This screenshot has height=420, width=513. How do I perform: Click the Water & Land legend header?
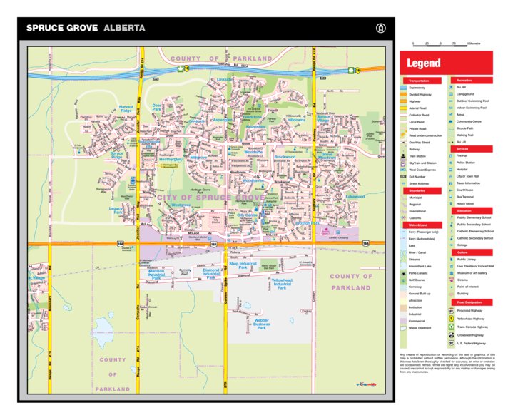(418, 225)
